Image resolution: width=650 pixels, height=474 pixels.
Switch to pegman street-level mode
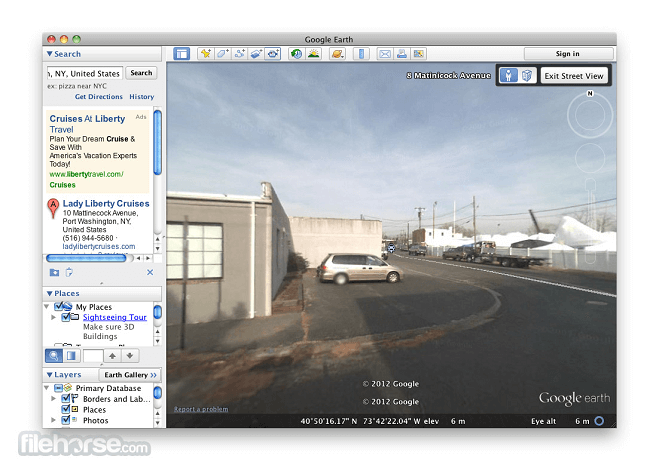click(509, 75)
